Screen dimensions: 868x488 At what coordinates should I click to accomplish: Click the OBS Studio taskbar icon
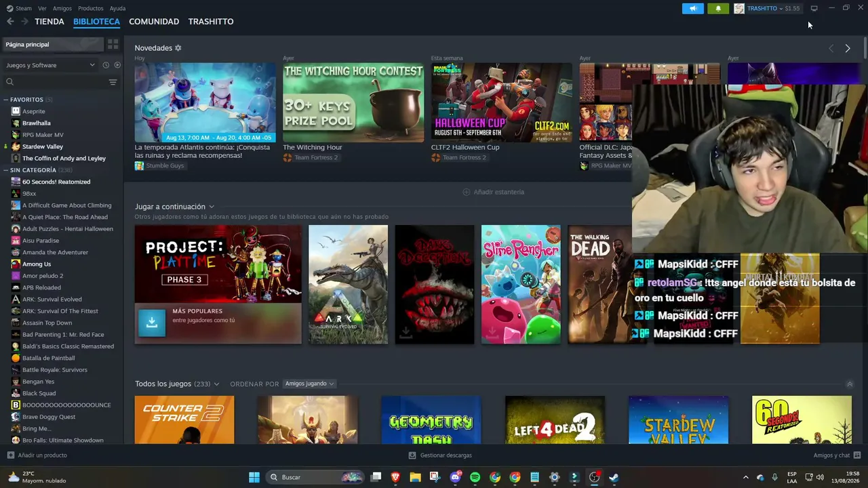594,477
